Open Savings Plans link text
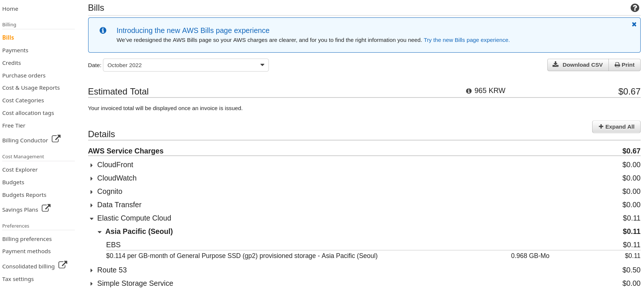The width and height of the screenshot is (644, 291). coord(20,210)
